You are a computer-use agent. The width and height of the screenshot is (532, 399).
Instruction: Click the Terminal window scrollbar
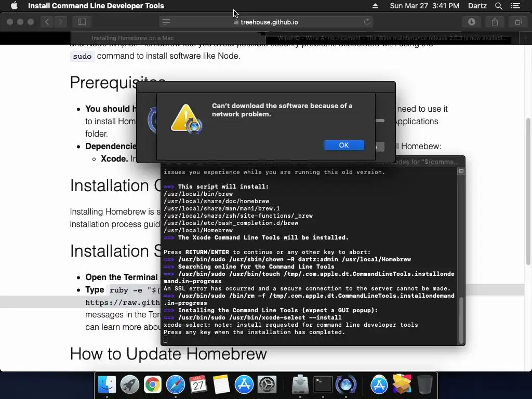point(461,320)
